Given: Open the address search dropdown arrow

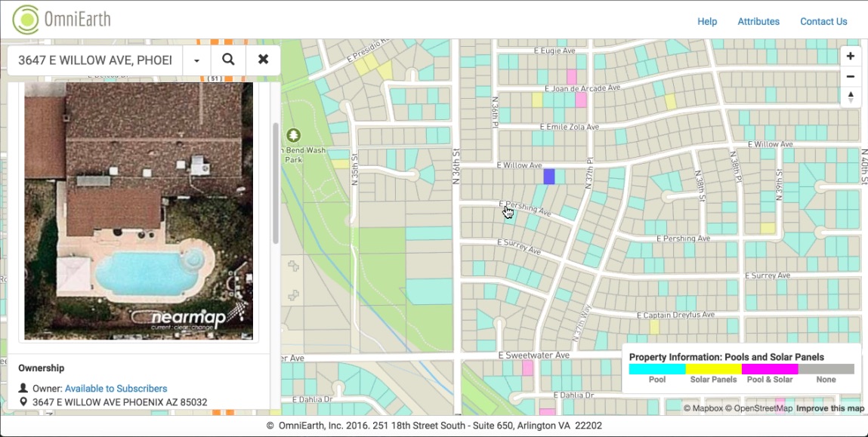Looking at the screenshot, I should pos(196,60).
